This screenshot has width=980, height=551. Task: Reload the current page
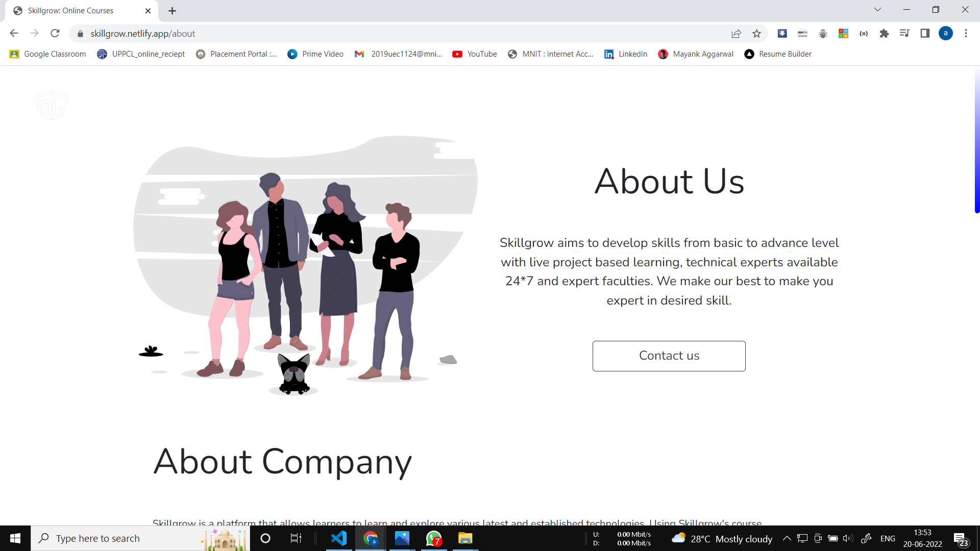pyautogui.click(x=55, y=34)
